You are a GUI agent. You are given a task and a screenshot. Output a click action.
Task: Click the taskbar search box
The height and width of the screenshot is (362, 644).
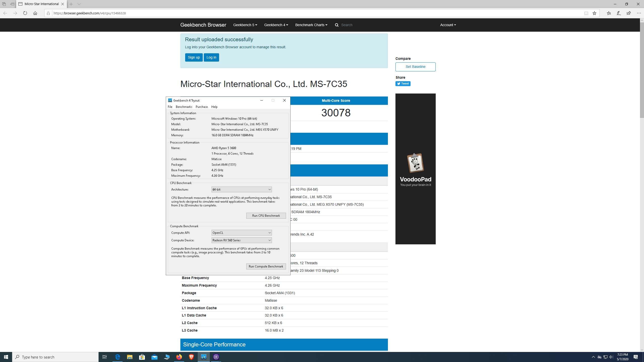(55, 357)
